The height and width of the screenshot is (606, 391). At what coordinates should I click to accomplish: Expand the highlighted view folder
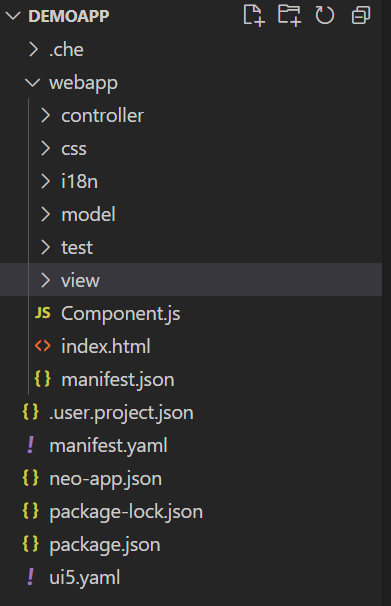[x=191, y=280]
